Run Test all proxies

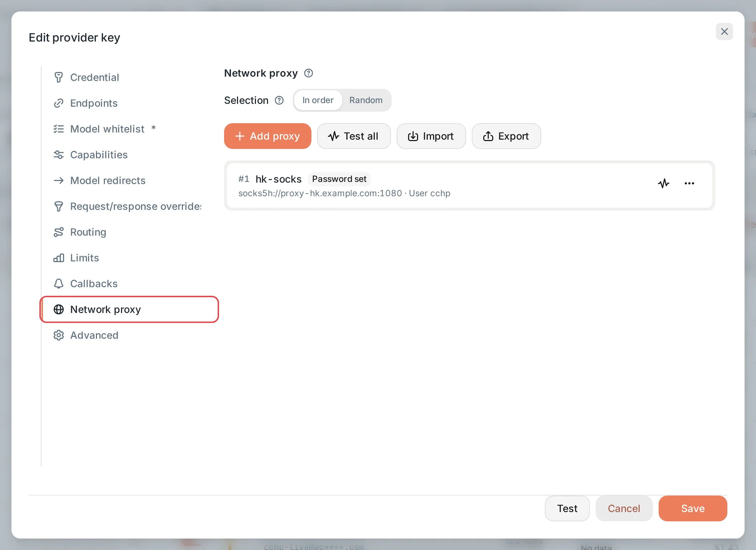[x=354, y=136]
